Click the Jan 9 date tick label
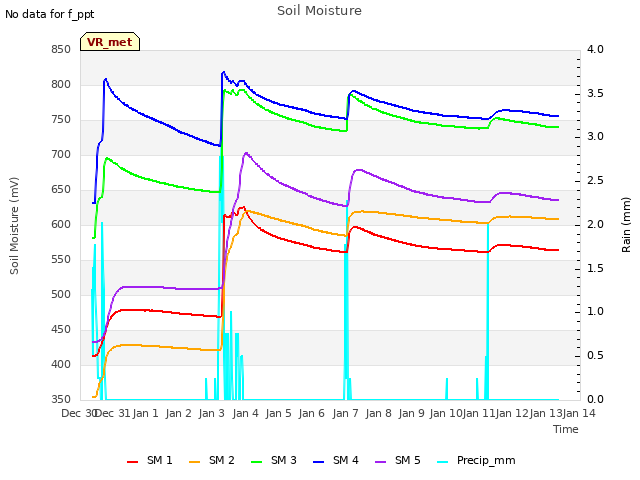Viewport: 640px width, 480px height. point(412,413)
